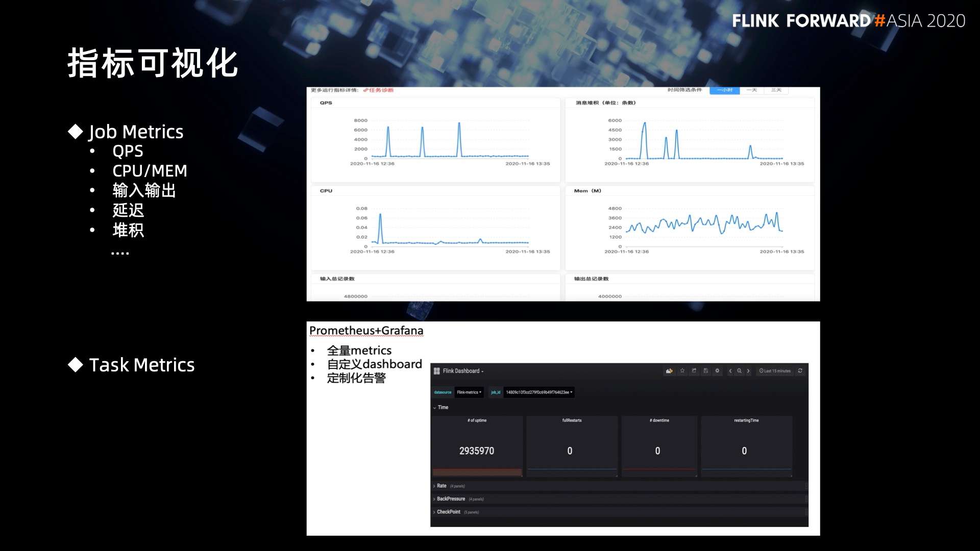Click the add panel icon
980x551 pixels.
click(x=670, y=371)
